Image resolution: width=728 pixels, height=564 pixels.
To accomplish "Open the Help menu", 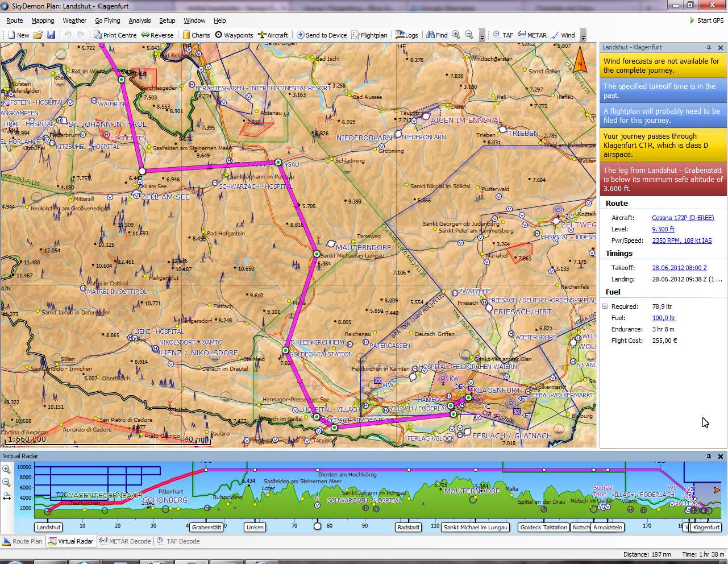I will [220, 20].
